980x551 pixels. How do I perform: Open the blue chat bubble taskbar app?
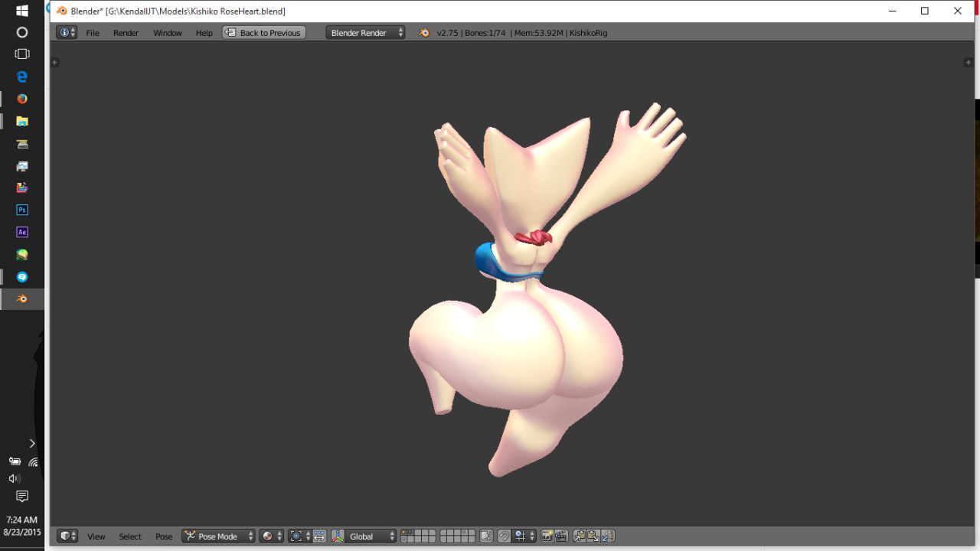pos(22,276)
